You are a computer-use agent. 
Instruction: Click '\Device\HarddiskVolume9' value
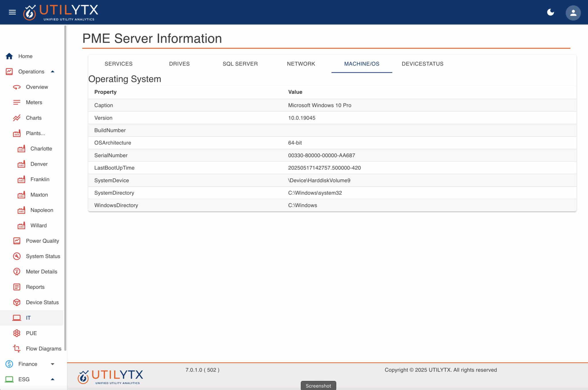coord(319,181)
